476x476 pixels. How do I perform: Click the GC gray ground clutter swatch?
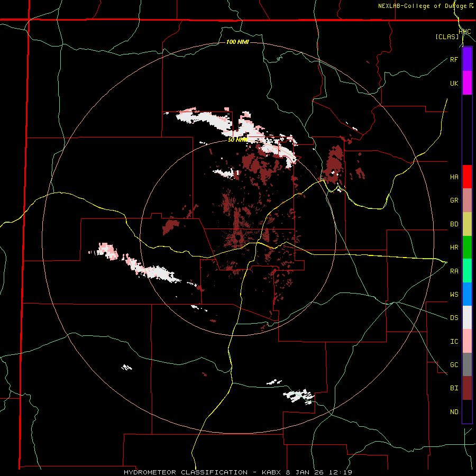[x=467, y=364]
